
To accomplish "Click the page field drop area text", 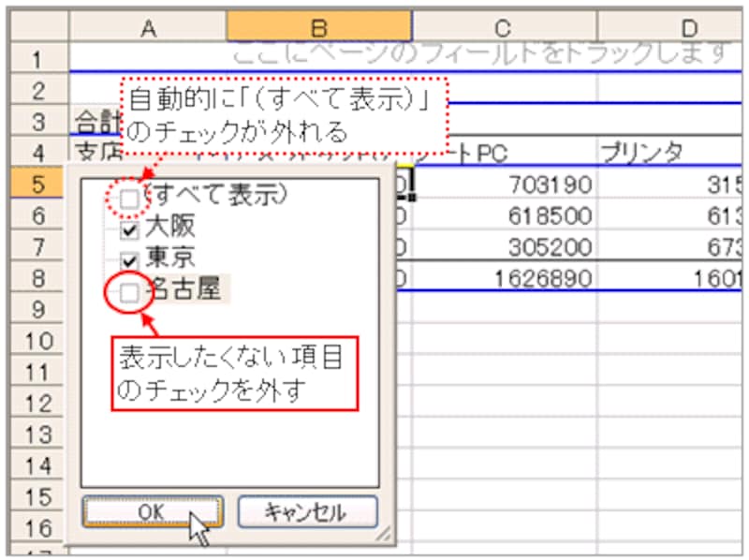I will (480, 53).
